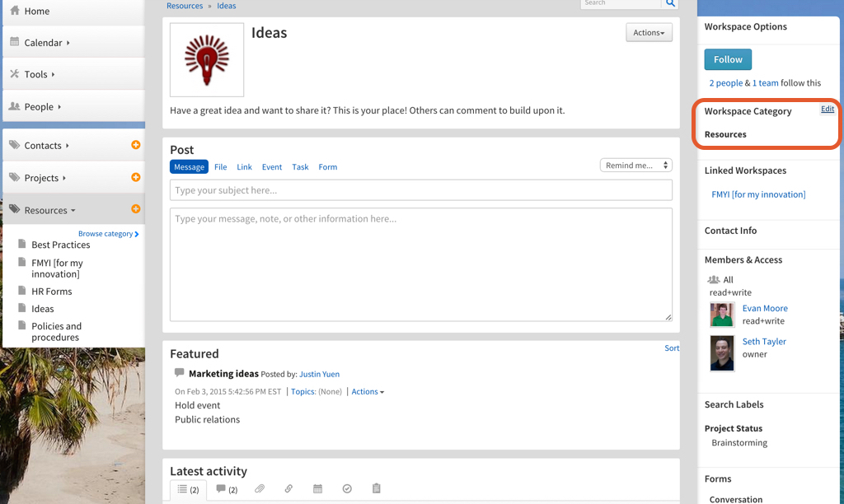Open the links chain tab in Latest activity

pyautogui.click(x=288, y=489)
